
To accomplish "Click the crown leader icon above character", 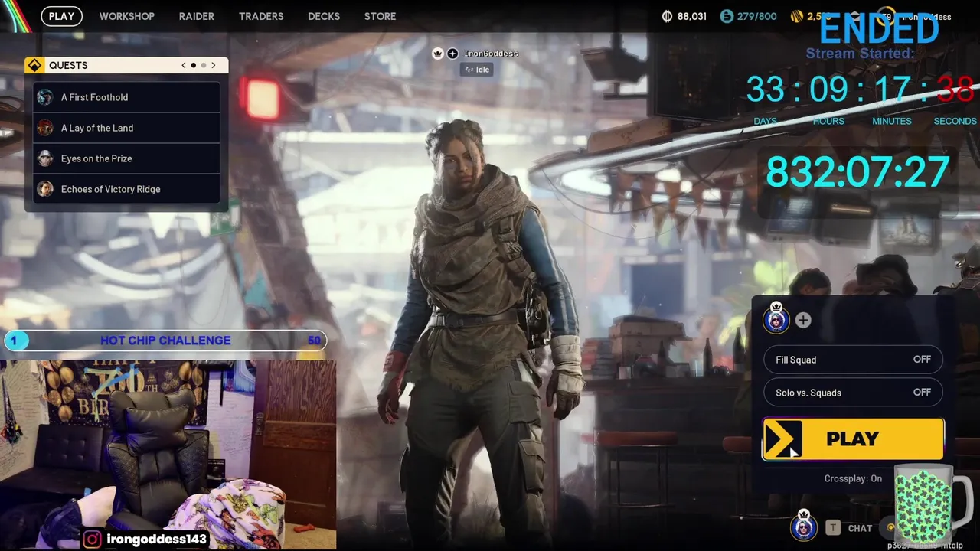I will [x=438, y=54].
